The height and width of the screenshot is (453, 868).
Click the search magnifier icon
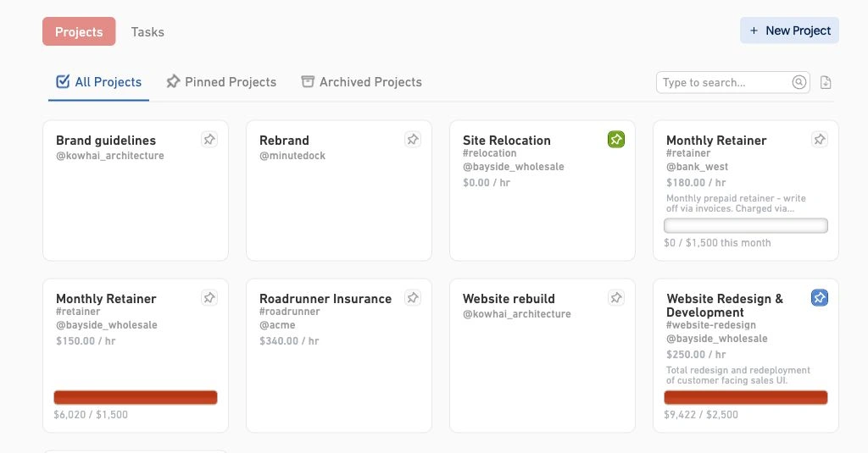[798, 82]
